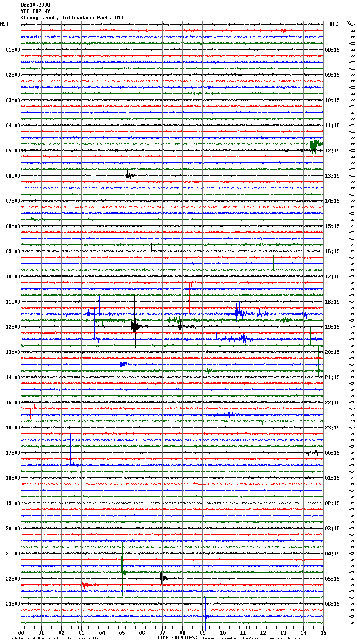Image resolution: width=357 pixels, height=644 pixels.
Task: Click the 07:00 MST time label
Action: click(13, 201)
